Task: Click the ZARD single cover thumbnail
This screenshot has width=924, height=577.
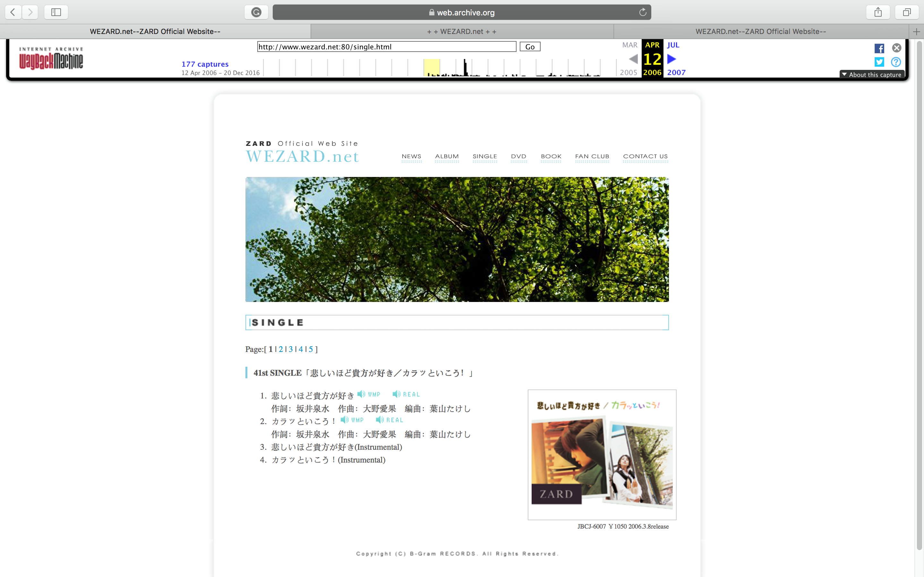Action: (602, 454)
